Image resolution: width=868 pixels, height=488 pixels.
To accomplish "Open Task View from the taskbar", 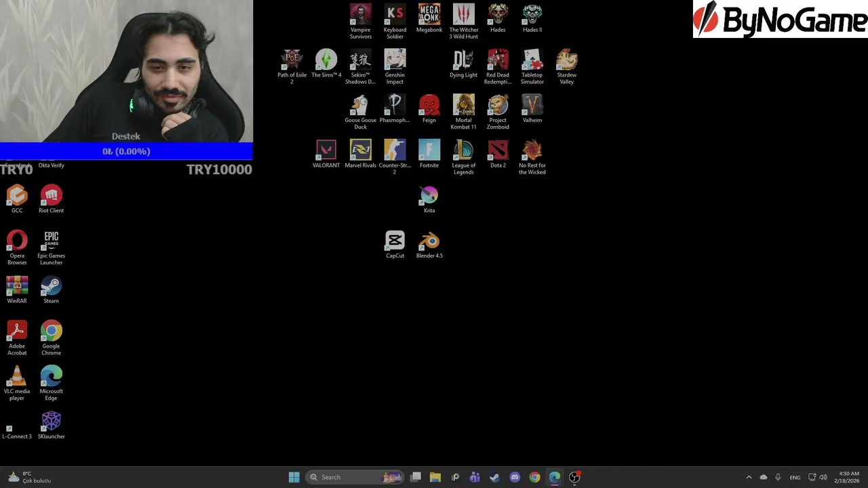I will 416,477.
